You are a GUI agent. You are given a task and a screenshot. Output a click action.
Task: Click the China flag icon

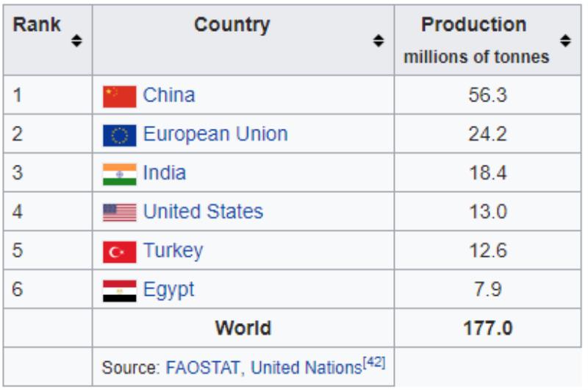coord(120,96)
